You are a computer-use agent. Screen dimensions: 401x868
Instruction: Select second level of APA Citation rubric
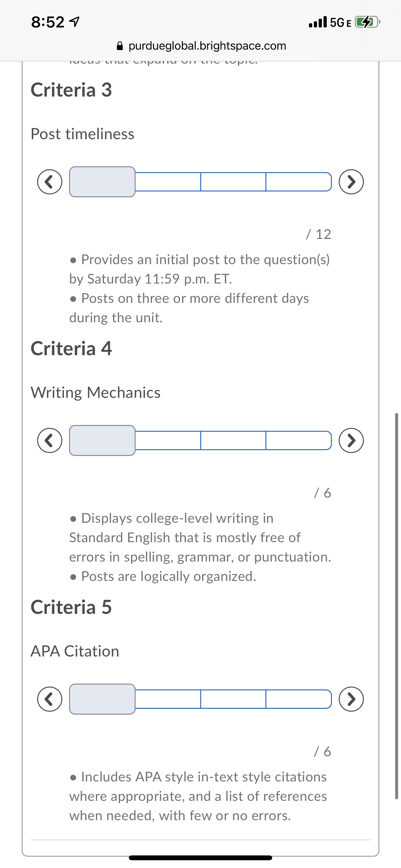(x=168, y=699)
